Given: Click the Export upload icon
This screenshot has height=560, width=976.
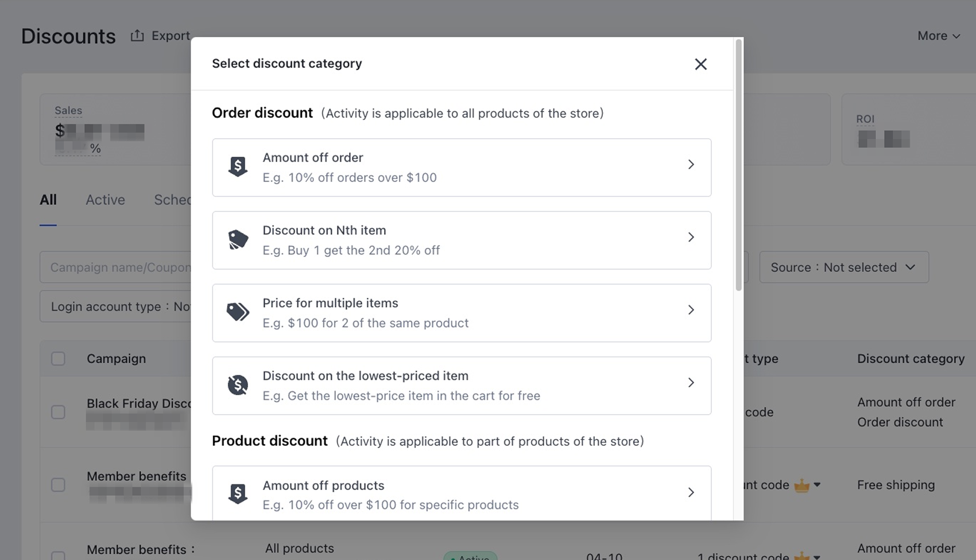Looking at the screenshot, I should (137, 36).
